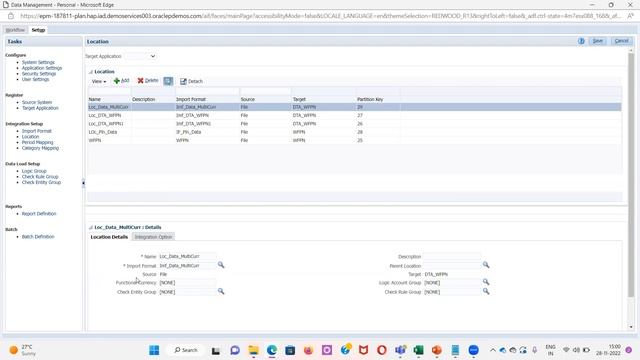Screen dimensions: 640x360
Task: Open the Teams Chat taskbar icon
Action: click(235, 350)
